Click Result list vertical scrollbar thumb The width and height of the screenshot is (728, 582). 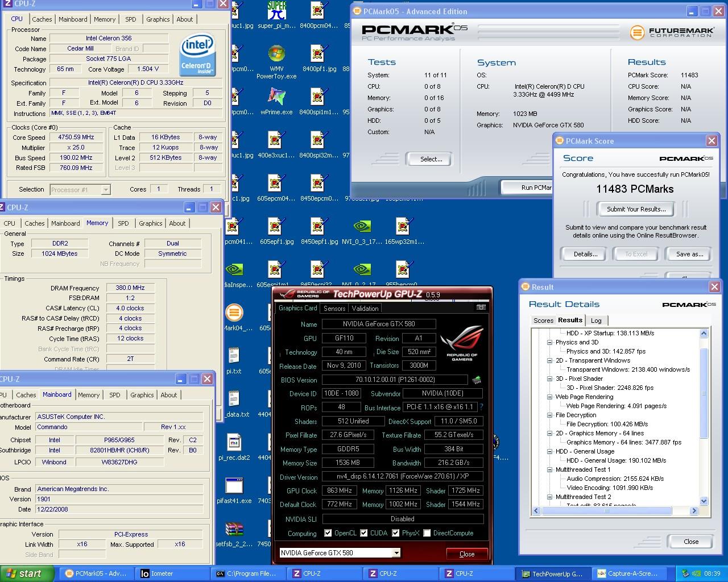[704, 392]
